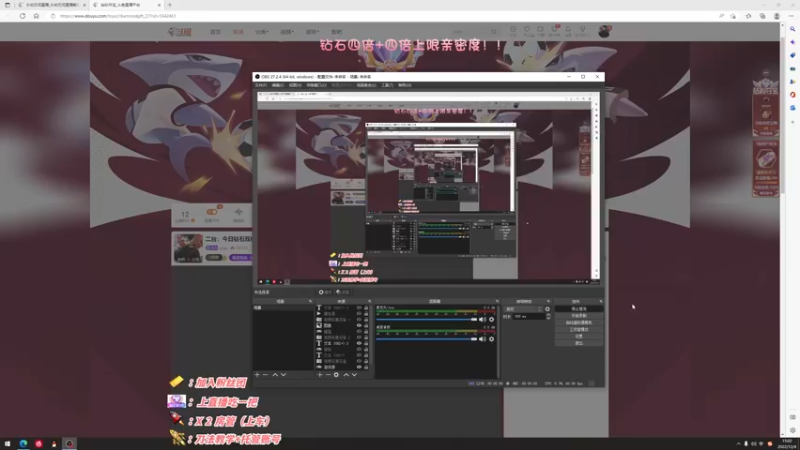Move the scene down with the down arrow

tap(284, 375)
